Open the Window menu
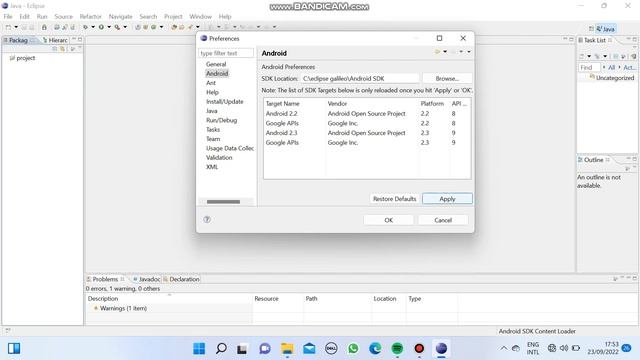Viewport: 640px width, 360px height. (x=200, y=17)
